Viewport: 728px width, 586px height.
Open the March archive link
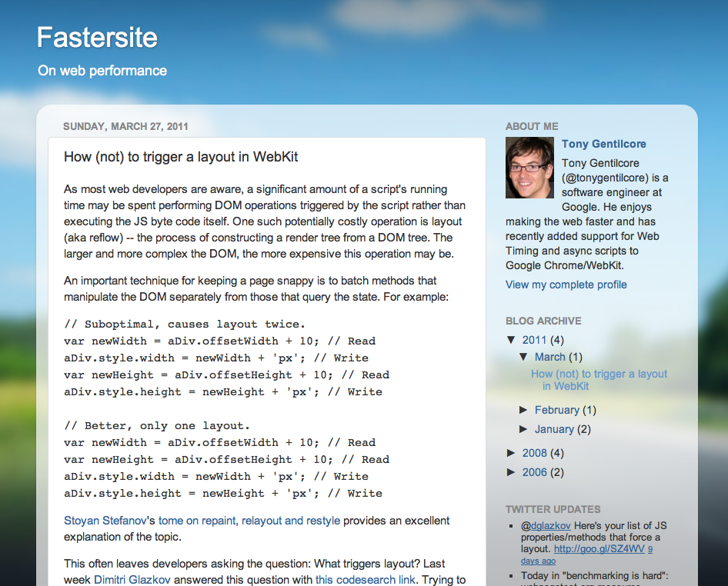[x=549, y=357]
